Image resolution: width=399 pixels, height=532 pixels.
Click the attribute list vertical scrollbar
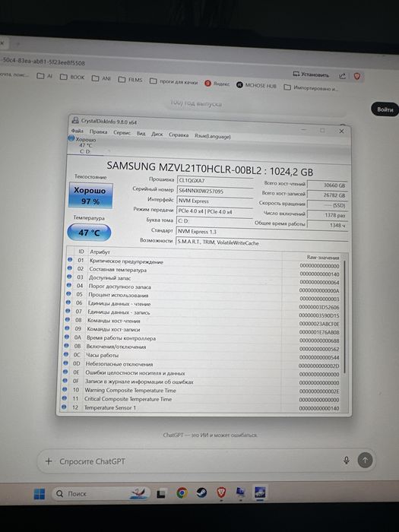(345, 316)
